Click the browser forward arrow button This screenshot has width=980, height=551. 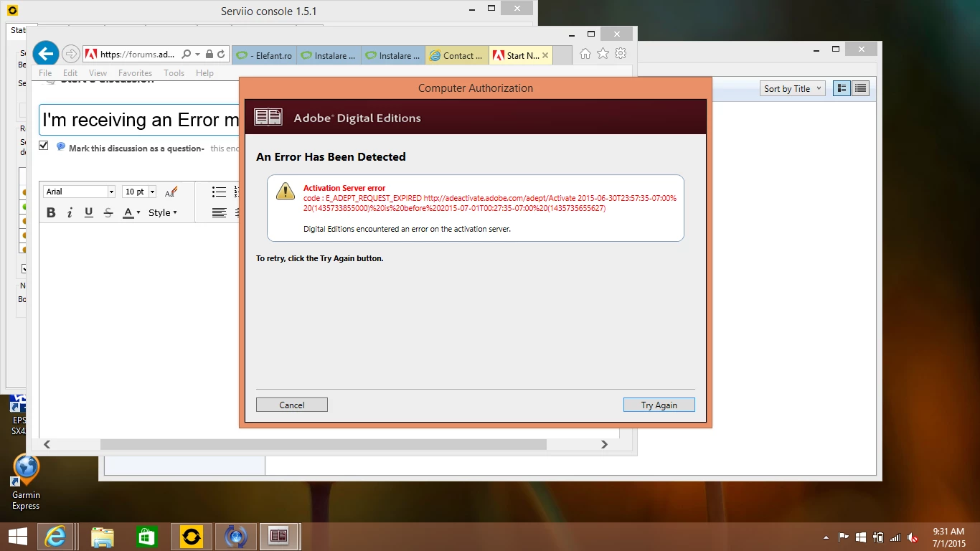(x=70, y=54)
